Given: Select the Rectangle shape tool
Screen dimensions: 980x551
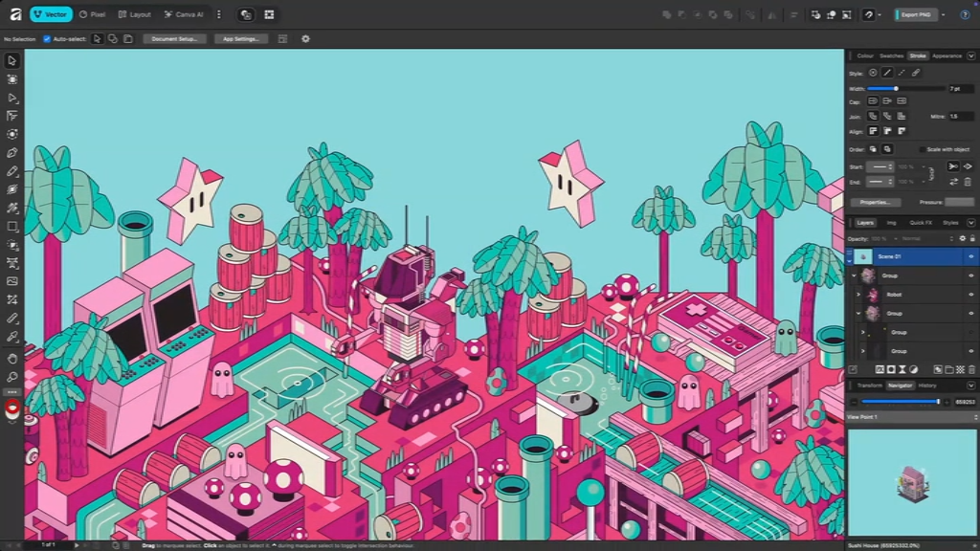Looking at the screenshot, I should coord(11,226).
